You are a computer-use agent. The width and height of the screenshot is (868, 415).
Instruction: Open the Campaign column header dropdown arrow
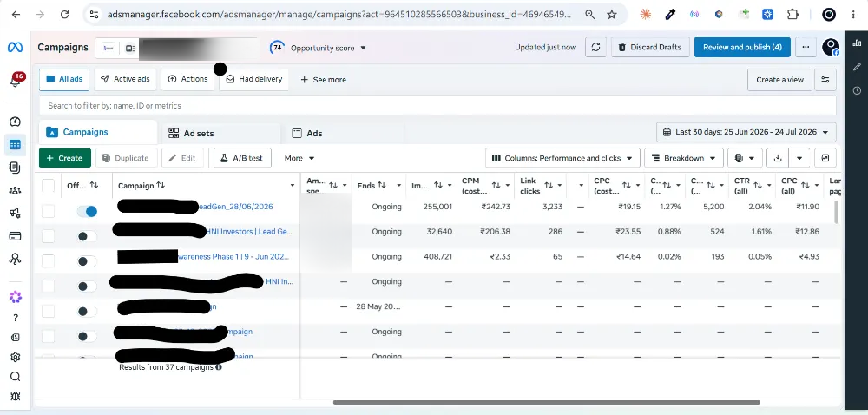pos(293,186)
